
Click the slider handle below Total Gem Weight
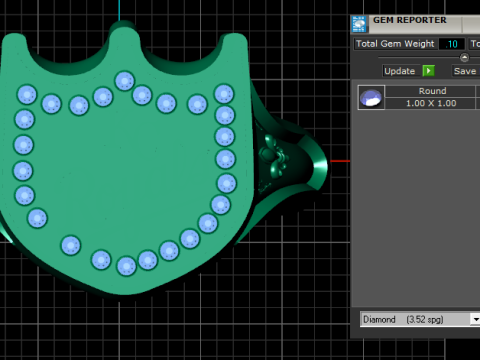tap(464, 58)
